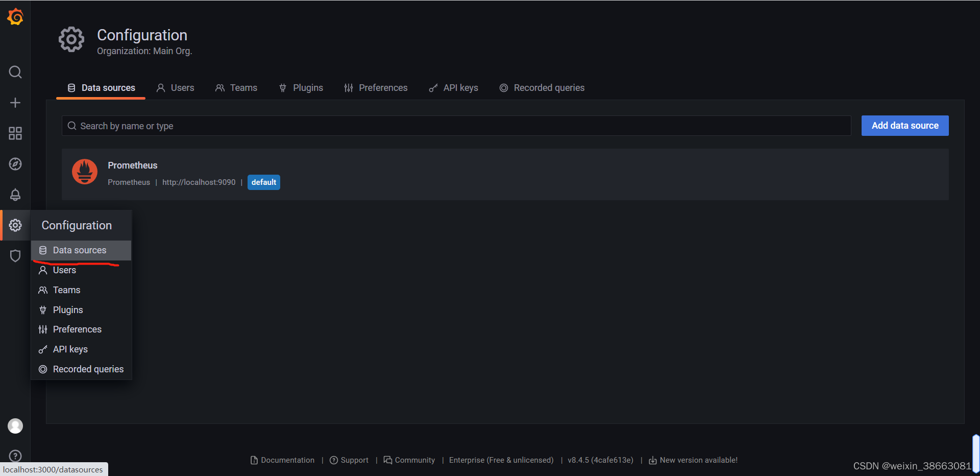980x476 pixels.
Task: Switch to the Users tab
Action: coord(175,88)
